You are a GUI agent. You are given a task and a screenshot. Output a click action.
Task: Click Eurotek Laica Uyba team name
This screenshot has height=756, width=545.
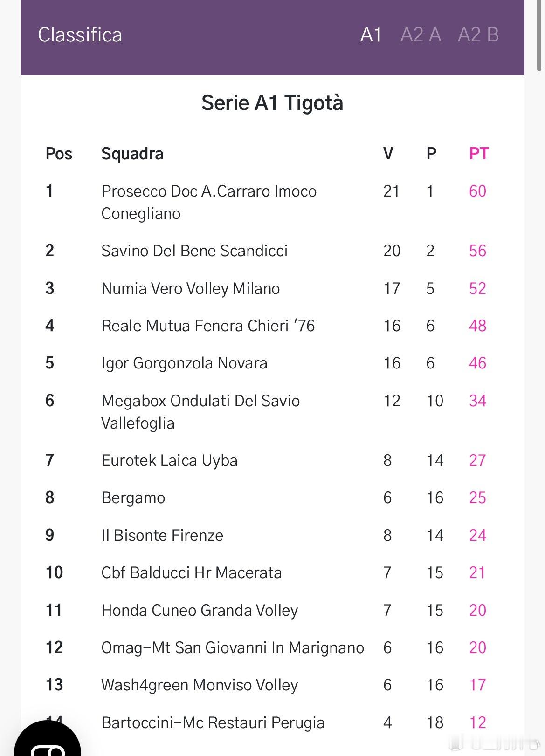(169, 461)
